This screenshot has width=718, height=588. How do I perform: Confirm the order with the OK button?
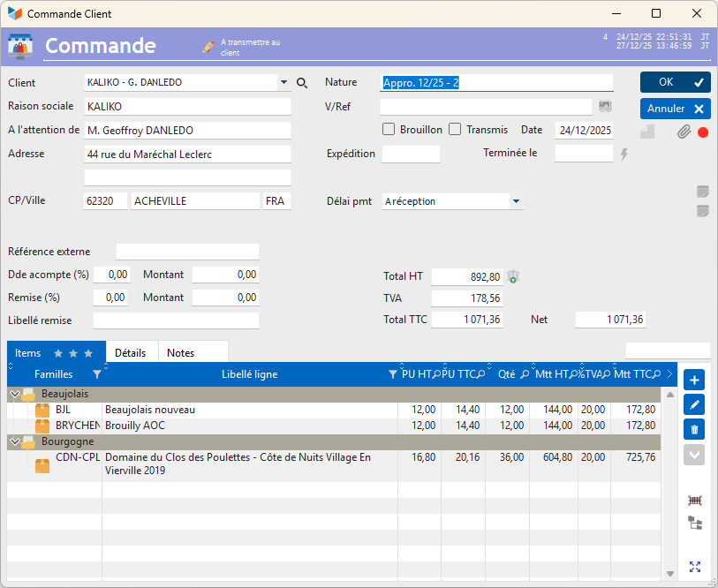pyautogui.click(x=675, y=82)
